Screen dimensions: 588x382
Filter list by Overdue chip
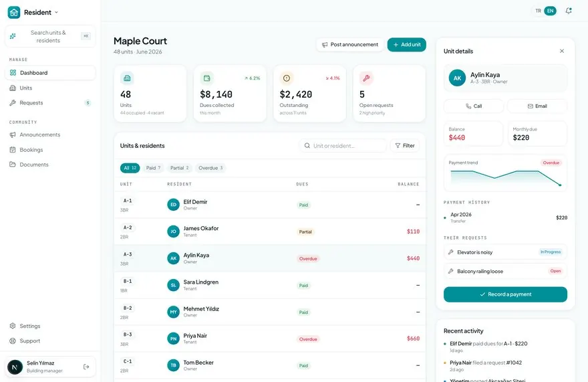click(210, 168)
